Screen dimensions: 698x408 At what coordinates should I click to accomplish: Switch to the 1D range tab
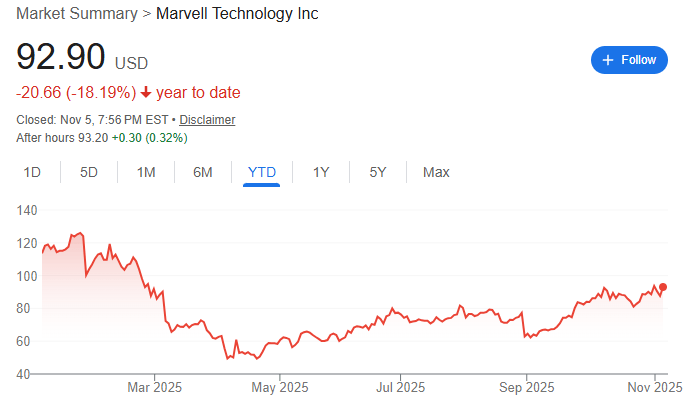tap(32, 172)
